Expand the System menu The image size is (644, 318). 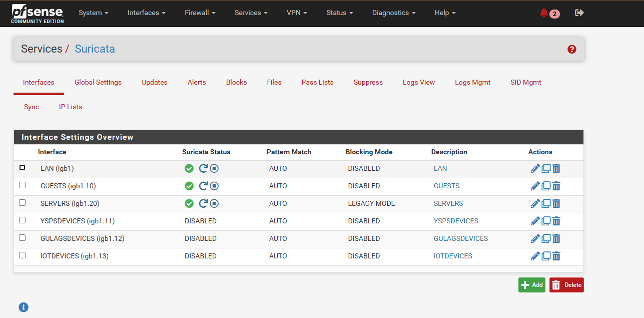coord(94,13)
